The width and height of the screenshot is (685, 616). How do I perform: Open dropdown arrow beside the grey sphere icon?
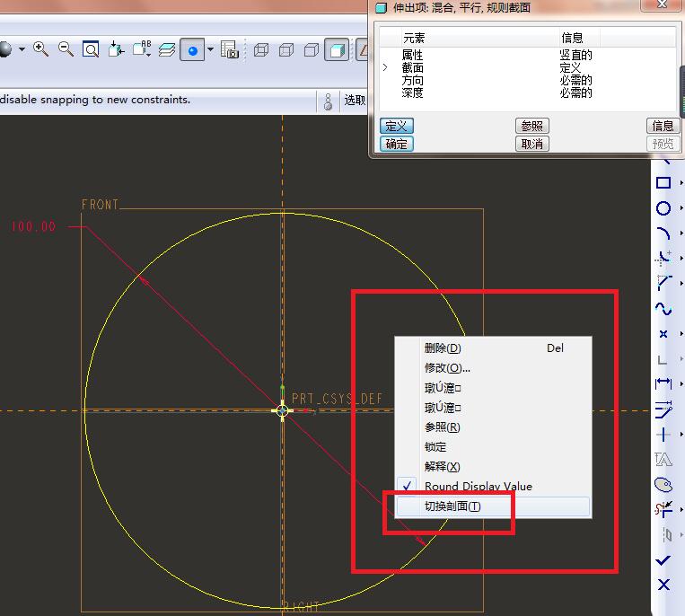pos(21,49)
